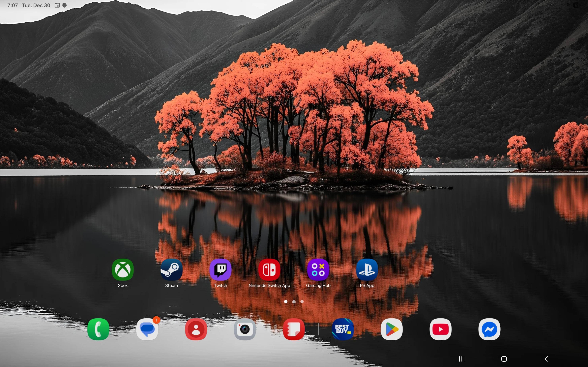Open Messages app with notification badge
The width and height of the screenshot is (588, 367).
(147, 329)
